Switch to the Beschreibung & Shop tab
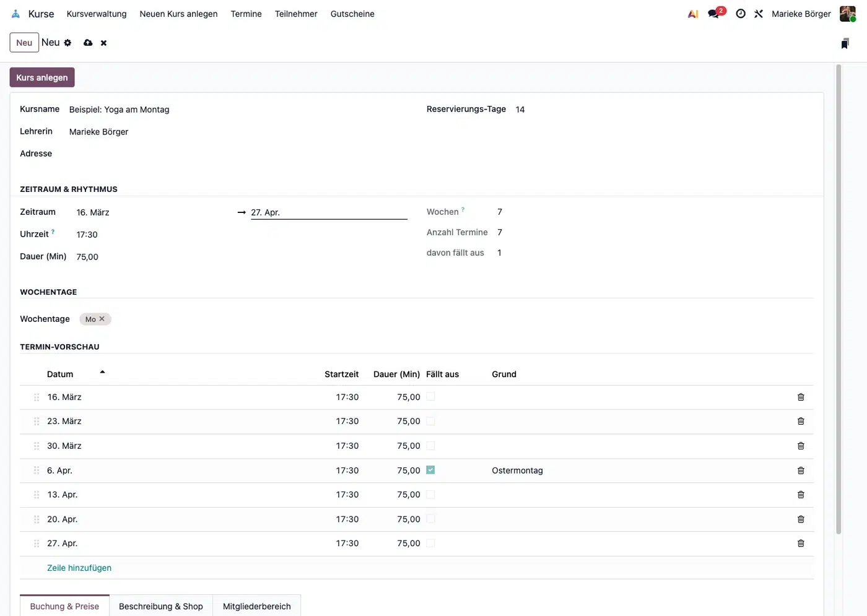Image resolution: width=867 pixels, height=616 pixels. (161, 606)
